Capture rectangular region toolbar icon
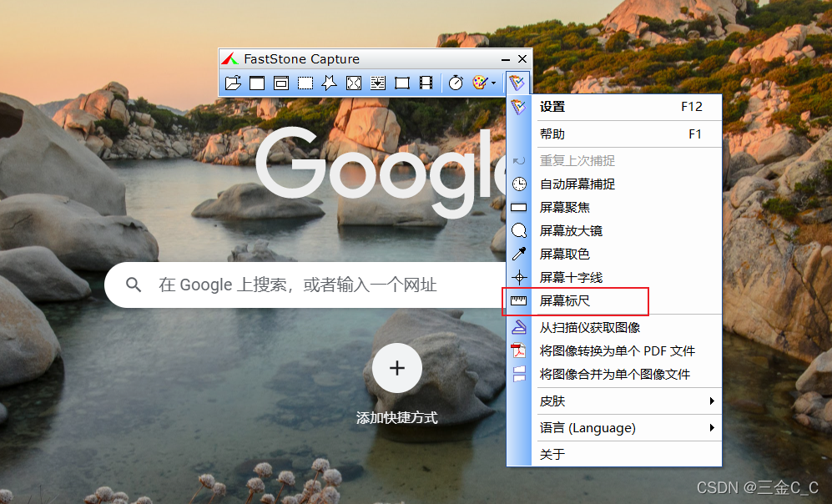 coord(305,83)
